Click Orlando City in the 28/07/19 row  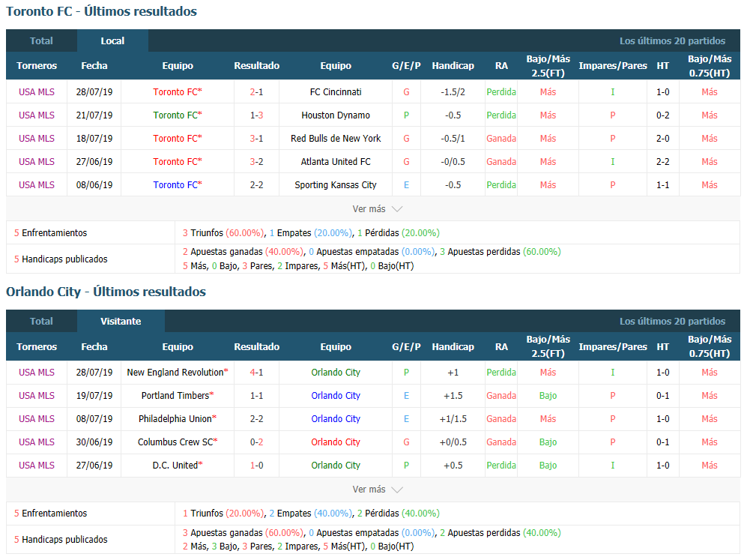click(336, 373)
